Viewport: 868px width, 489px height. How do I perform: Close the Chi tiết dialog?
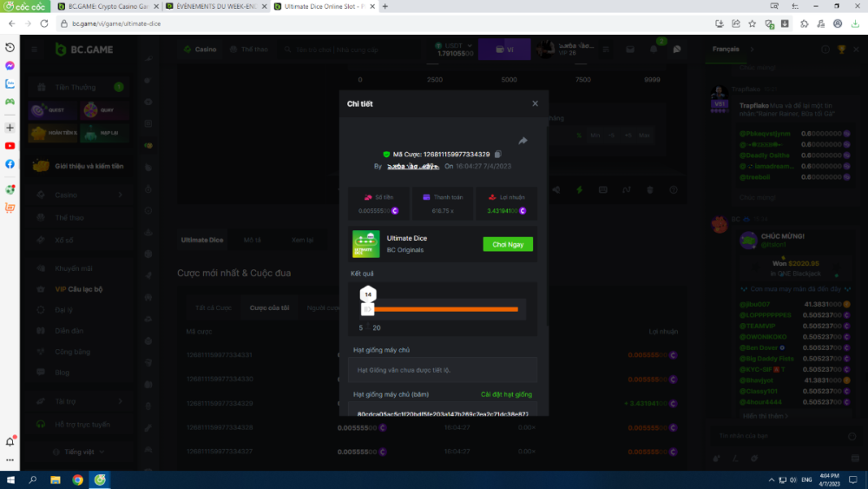coord(535,103)
